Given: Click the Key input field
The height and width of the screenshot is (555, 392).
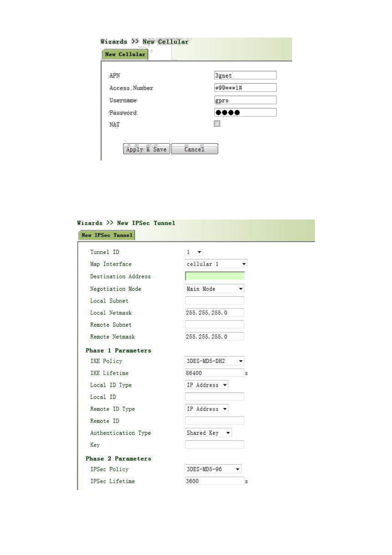Looking at the screenshot, I should pyautogui.click(x=214, y=445).
